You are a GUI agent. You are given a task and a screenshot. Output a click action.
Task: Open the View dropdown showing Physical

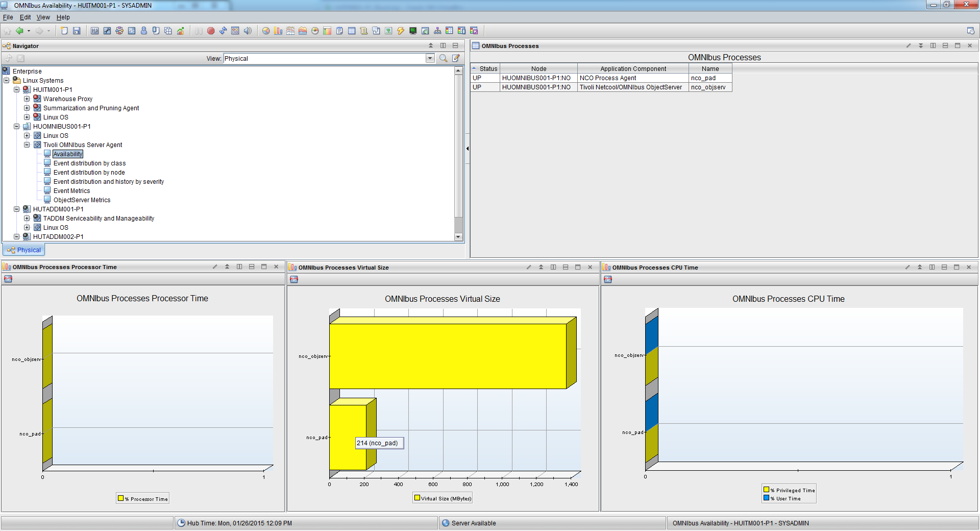[x=430, y=58]
